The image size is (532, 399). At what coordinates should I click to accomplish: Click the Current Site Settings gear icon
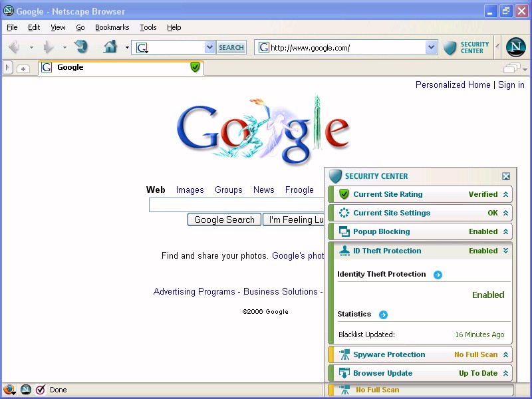[x=344, y=213]
